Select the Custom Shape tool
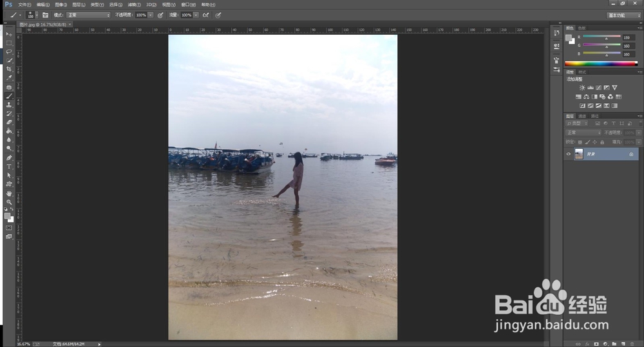 9,184
